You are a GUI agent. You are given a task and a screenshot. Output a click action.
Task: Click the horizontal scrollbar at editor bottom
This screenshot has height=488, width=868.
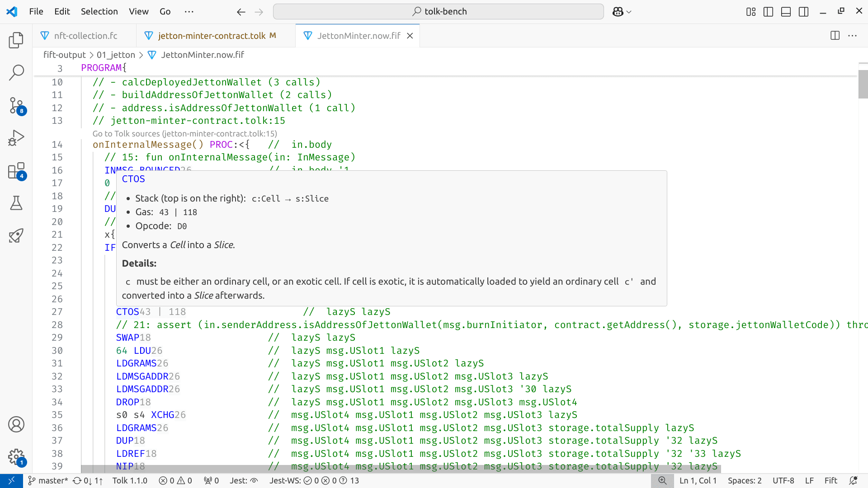[x=401, y=469]
